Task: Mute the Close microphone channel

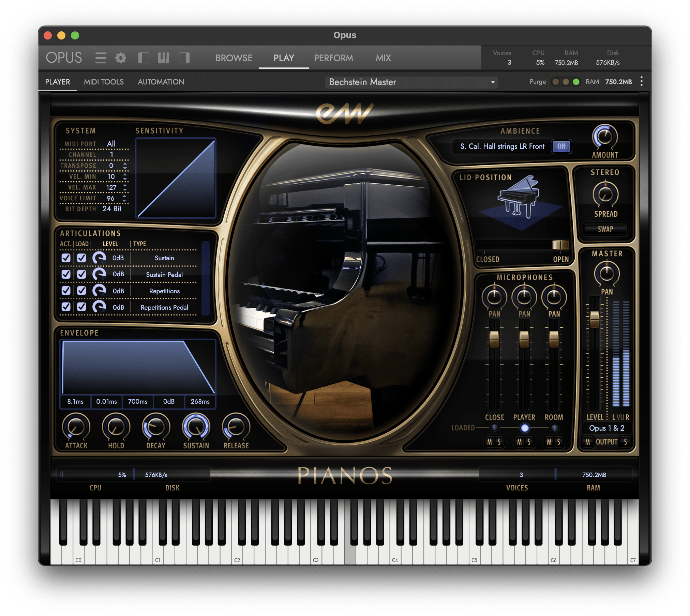Action: click(x=490, y=442)
